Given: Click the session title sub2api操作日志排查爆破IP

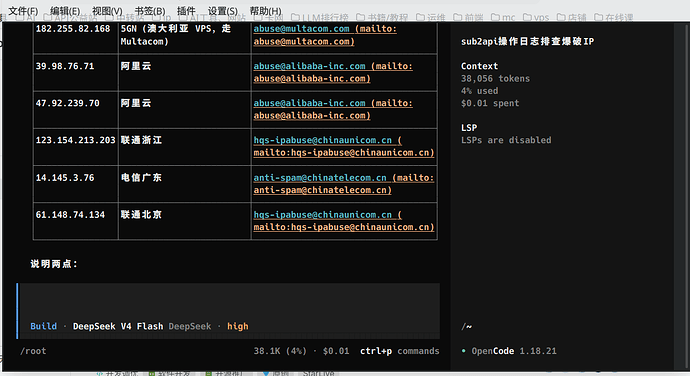Looking at the screenshot, I should point(528,41).
